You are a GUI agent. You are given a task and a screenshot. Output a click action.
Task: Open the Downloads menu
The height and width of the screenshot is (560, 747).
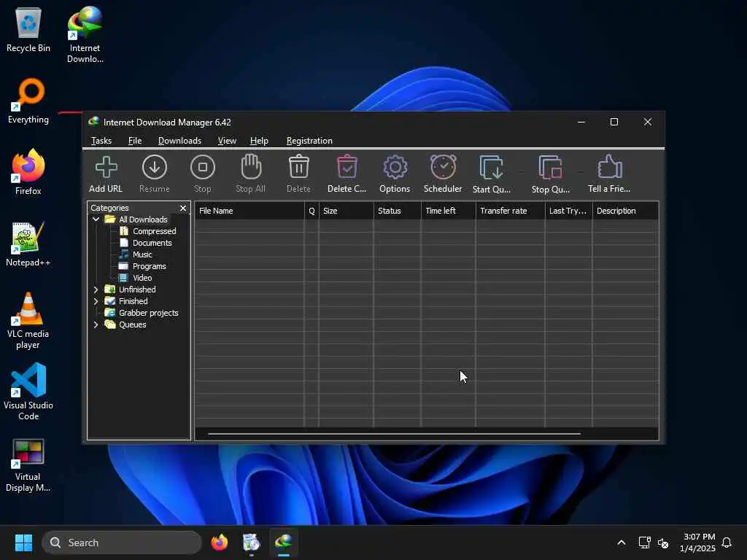179,141
